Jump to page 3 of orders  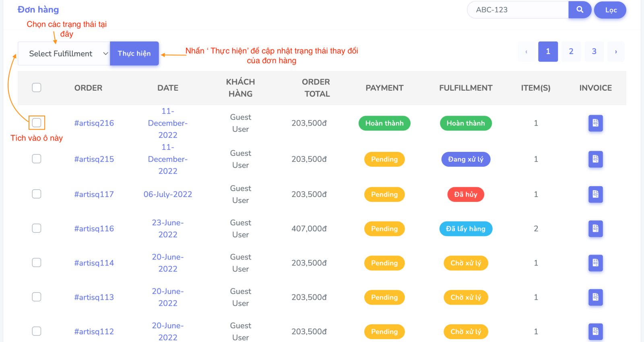pos(594,52)
